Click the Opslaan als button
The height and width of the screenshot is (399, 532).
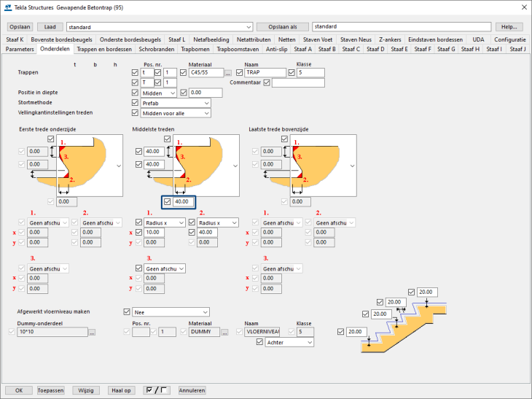(283, 26)
